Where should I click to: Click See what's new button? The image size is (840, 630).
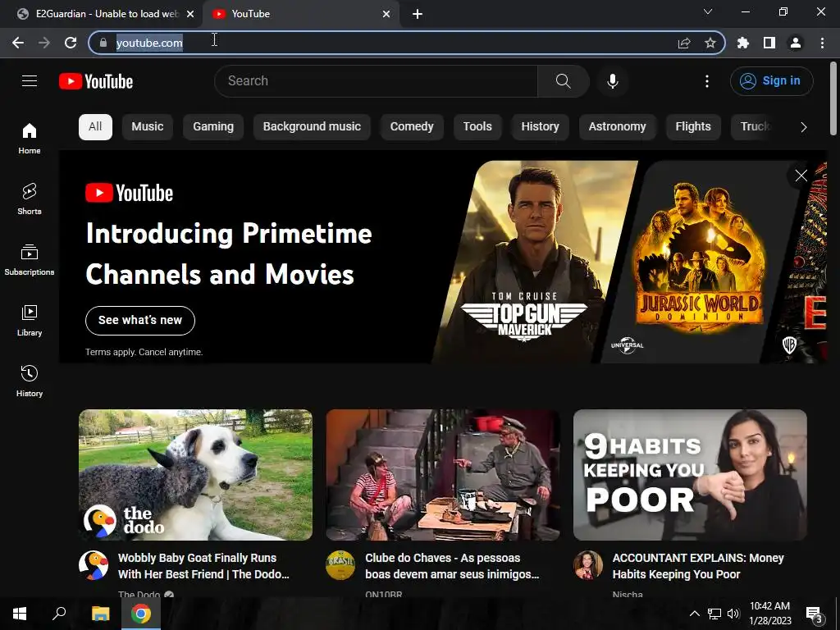[x=140, y=321]
